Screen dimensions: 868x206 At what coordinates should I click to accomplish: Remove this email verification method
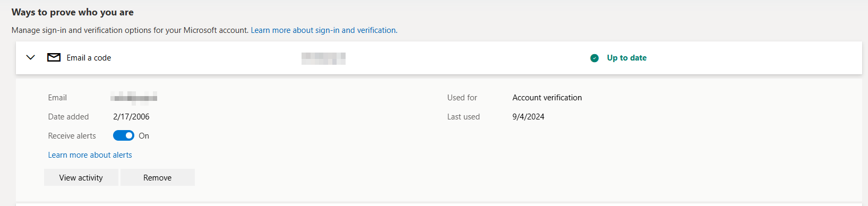tap(158, 177)
